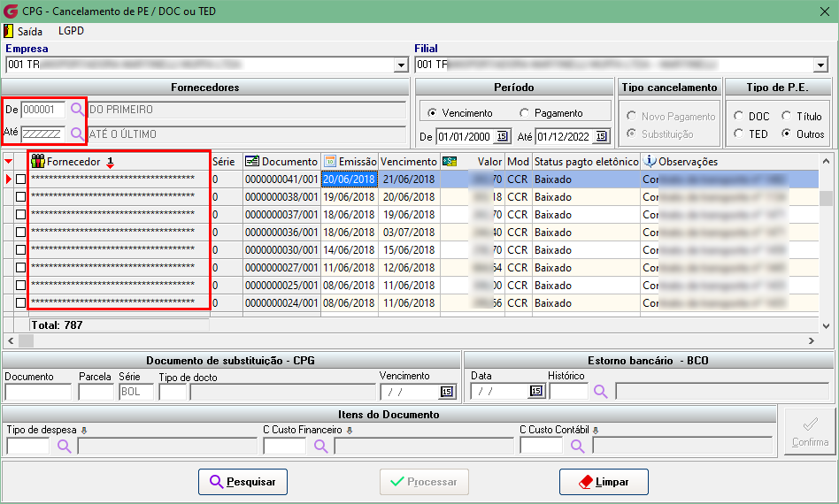Expand the Empresa dropdown
839x504 pixels.
point(401,65)
